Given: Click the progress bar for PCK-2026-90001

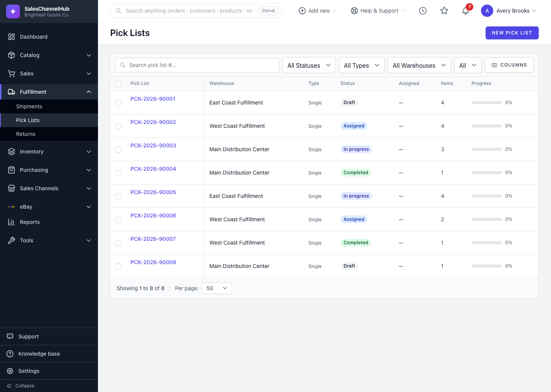Looking at the screenshot, I should pos(487,103).
